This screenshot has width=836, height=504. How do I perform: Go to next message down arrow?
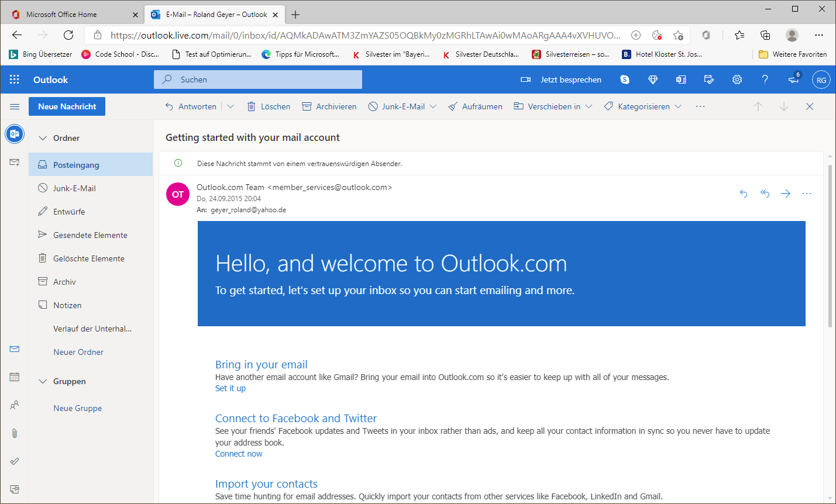pyautogui.click(x=784, y=106)
